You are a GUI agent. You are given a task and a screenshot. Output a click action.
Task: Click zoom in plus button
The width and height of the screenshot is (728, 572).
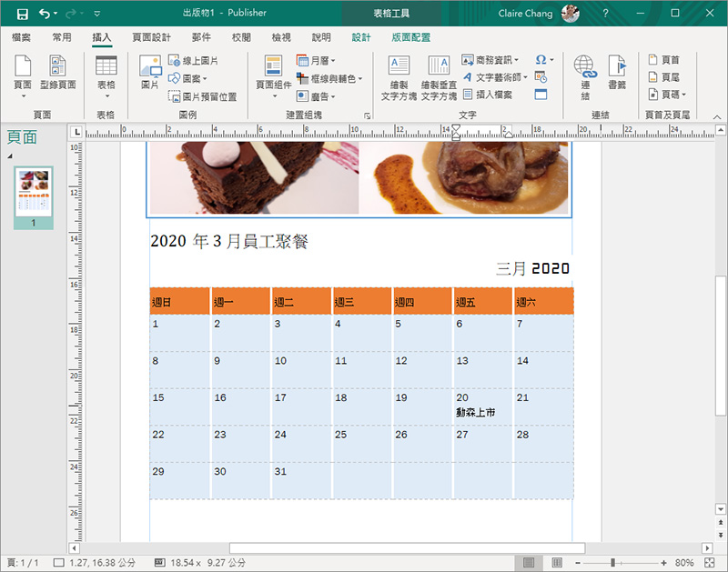(x=663, y=563)
